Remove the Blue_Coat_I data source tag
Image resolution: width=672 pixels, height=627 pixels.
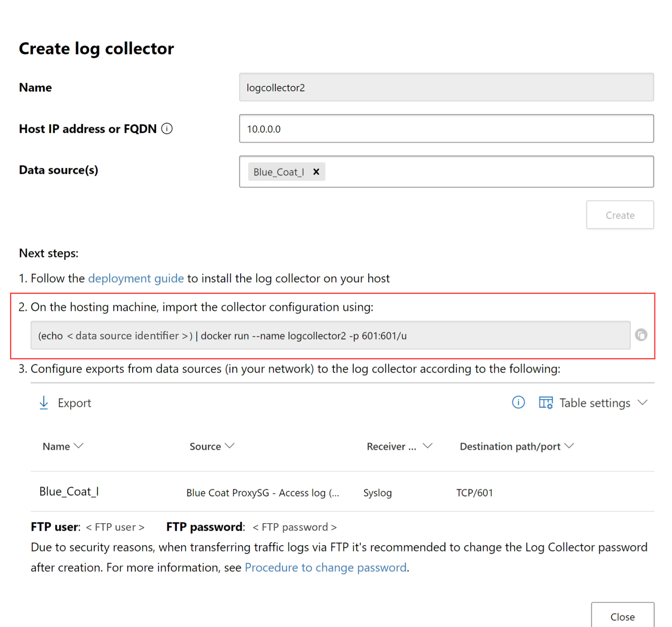[316, 172]
